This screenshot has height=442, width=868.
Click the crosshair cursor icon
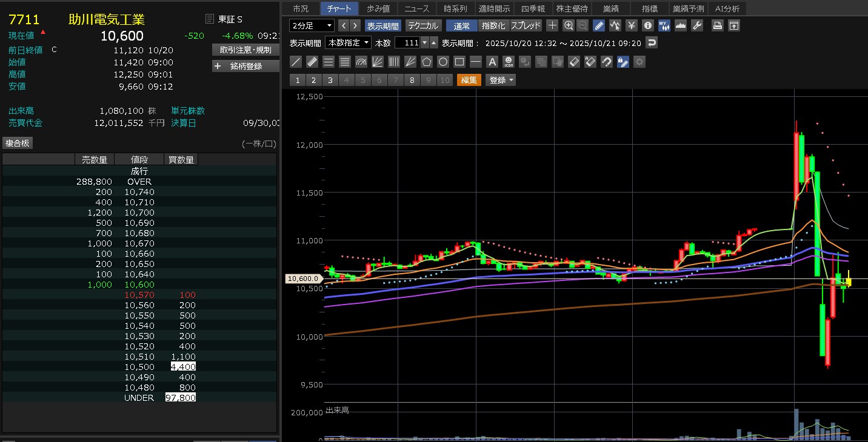[x=552, y=25]
